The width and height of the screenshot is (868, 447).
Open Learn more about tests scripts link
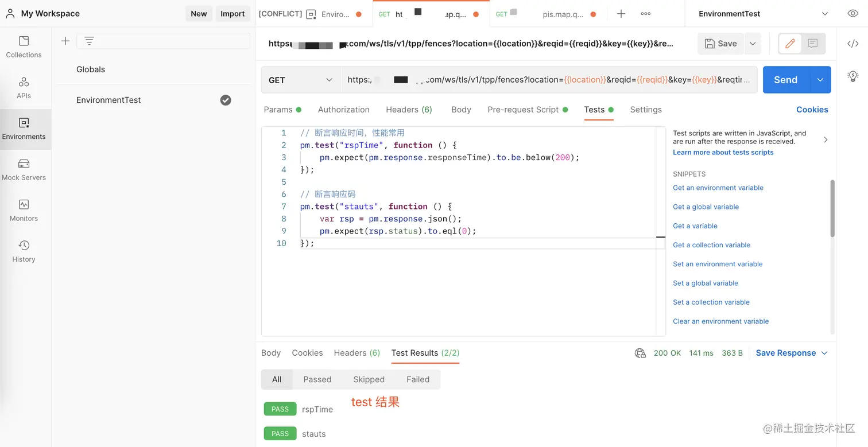(x=723, y=152)
